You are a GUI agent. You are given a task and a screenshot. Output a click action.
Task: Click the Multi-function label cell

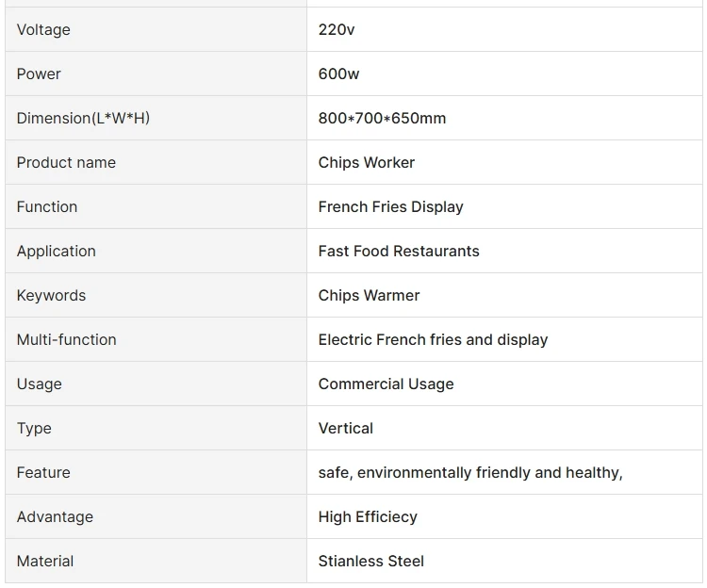point(66,340)
